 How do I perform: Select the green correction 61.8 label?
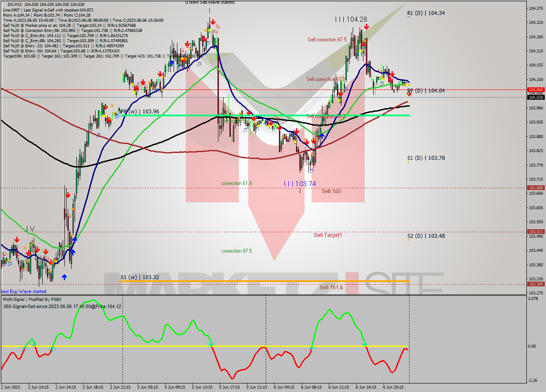click(236, 183)
